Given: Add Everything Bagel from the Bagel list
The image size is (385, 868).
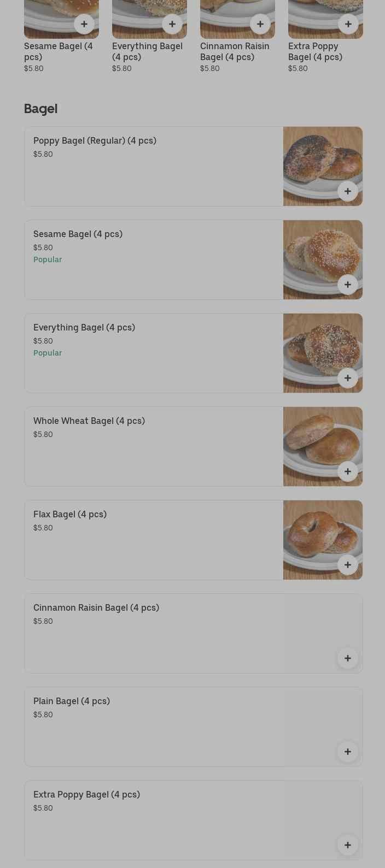Looking at the screenshot, I should 348,378.
